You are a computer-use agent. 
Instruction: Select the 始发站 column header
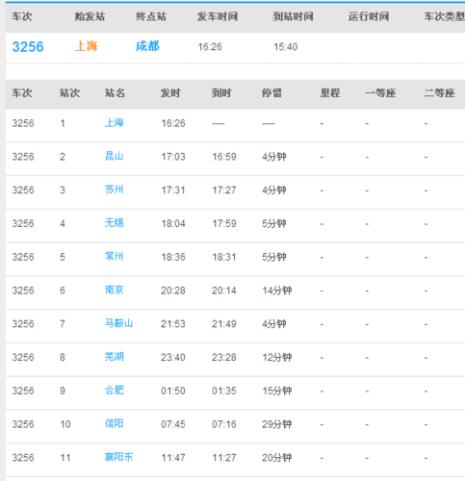point(90,16)
